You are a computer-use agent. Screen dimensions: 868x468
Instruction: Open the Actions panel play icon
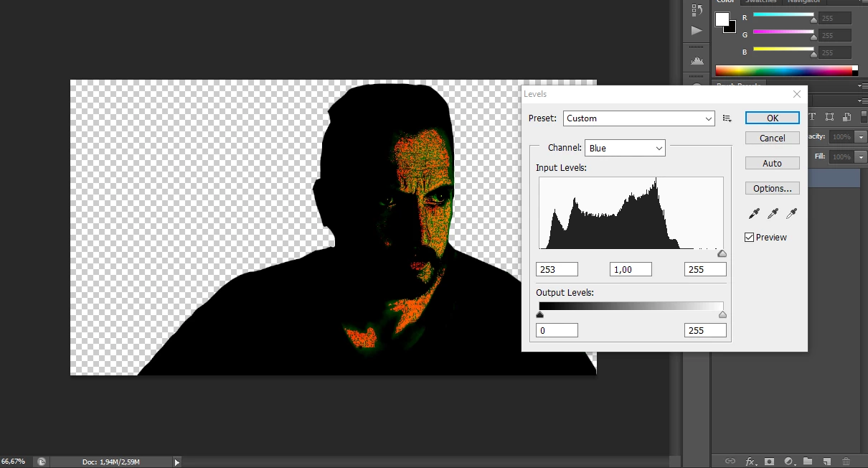click(x=697, y=30)
